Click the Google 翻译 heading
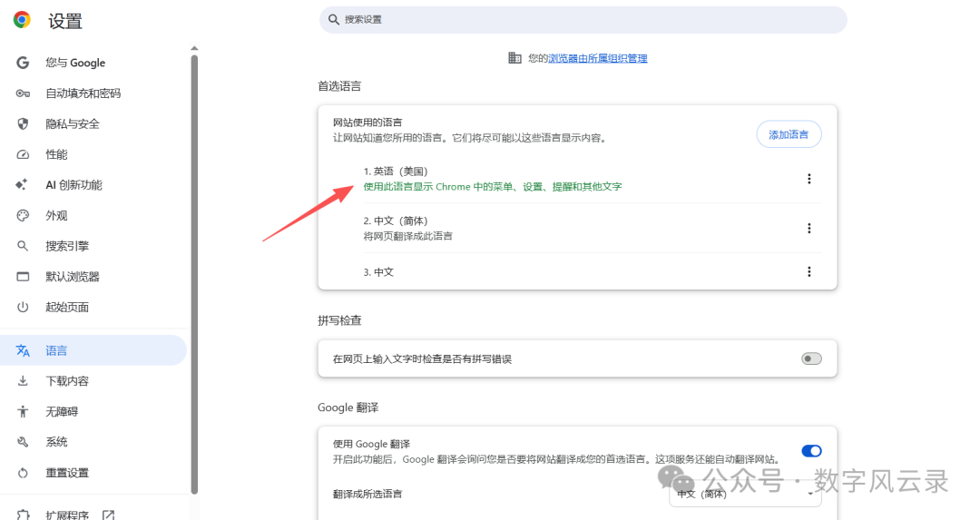 pos(348,407)
